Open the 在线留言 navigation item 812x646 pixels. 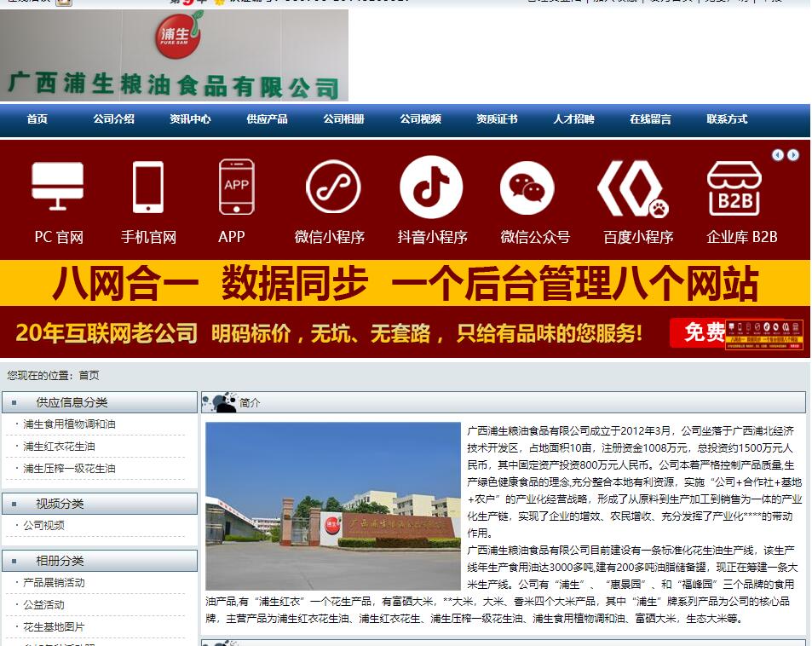pos(650,119)
